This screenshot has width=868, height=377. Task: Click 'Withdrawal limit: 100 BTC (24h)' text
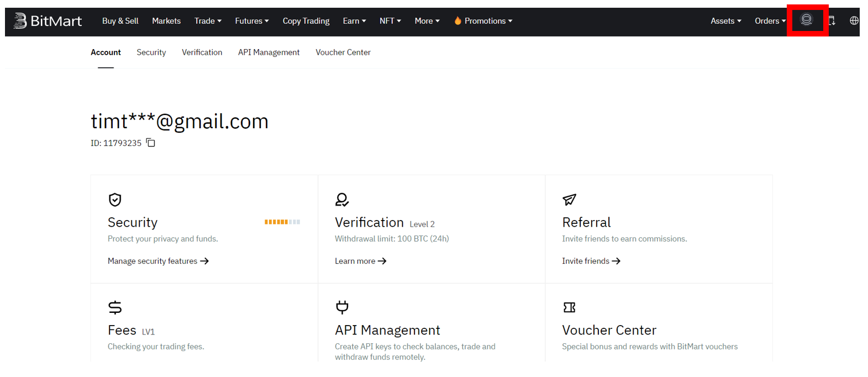coord(392,239)
